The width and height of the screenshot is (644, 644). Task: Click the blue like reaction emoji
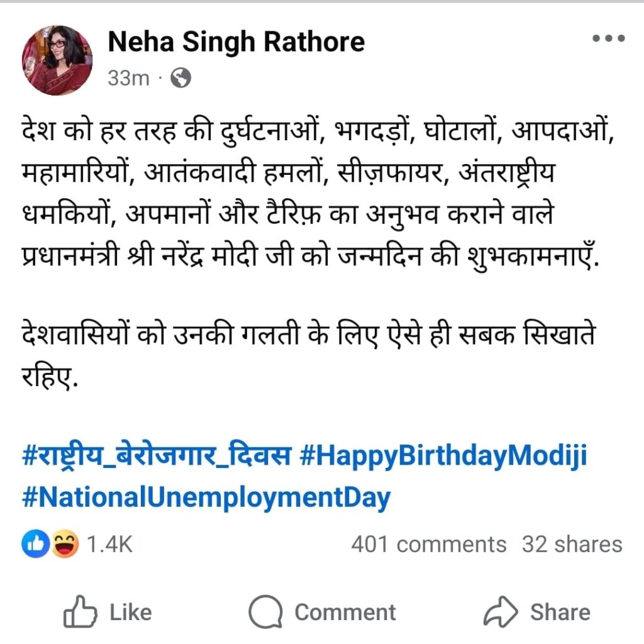(36, 544)
